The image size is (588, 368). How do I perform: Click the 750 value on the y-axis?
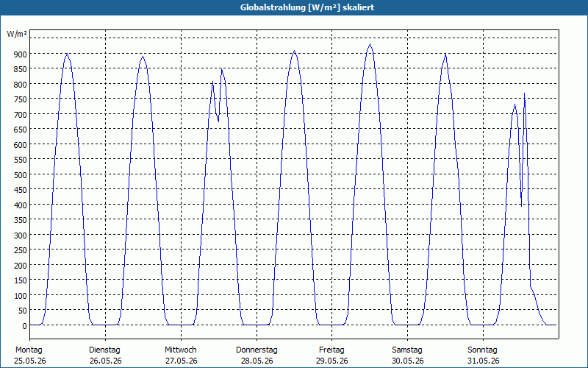pos(21,99)
